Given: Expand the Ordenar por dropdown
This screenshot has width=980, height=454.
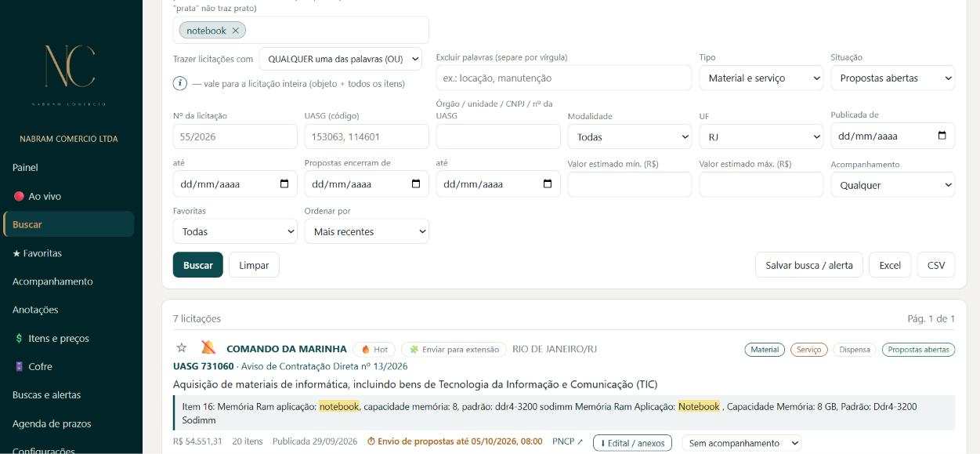Looking at the screenshot, I should (367, 231).
